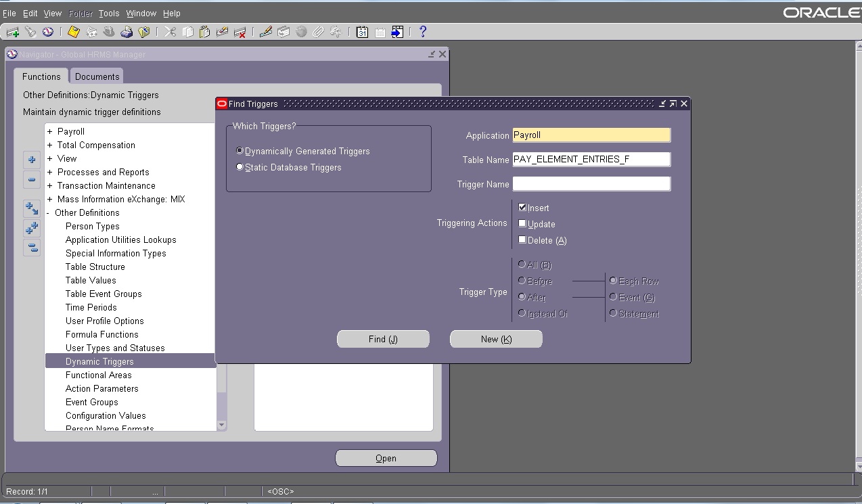This screenshot has height=504, width=862.
Task: Open the Tools menu
Action: tap(108, 12)
